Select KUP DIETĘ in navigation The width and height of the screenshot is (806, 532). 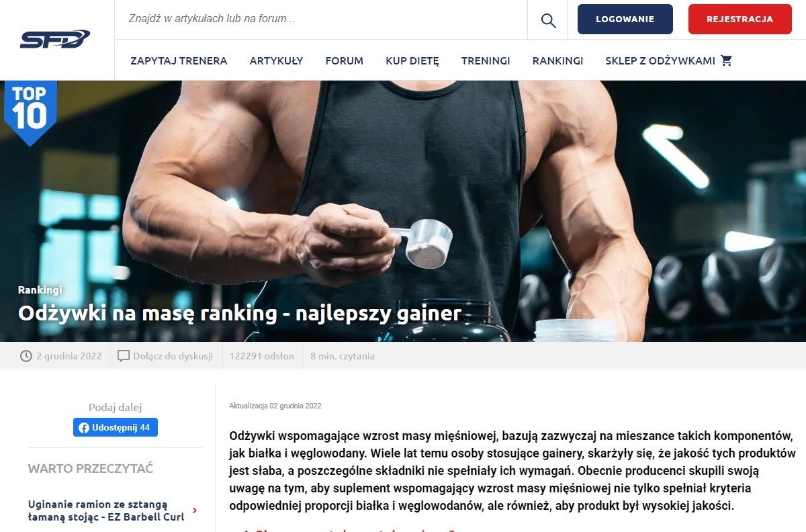pos(412,60)
